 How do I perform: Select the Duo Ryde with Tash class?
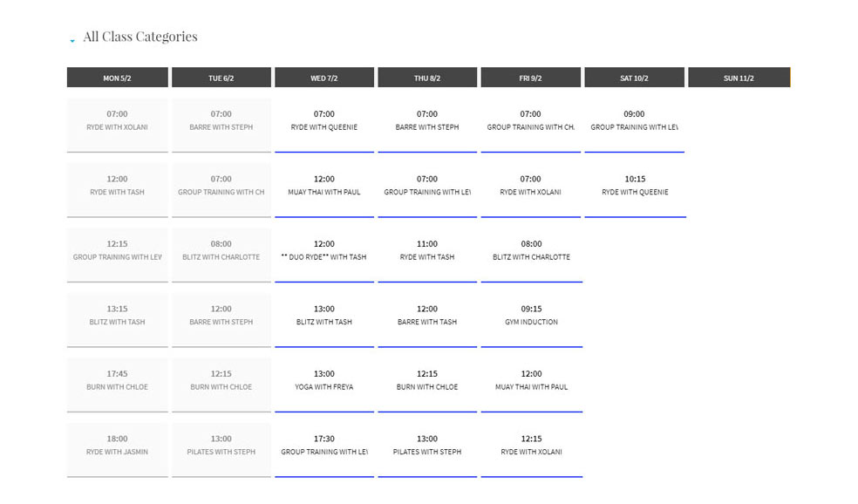(324, 251)
